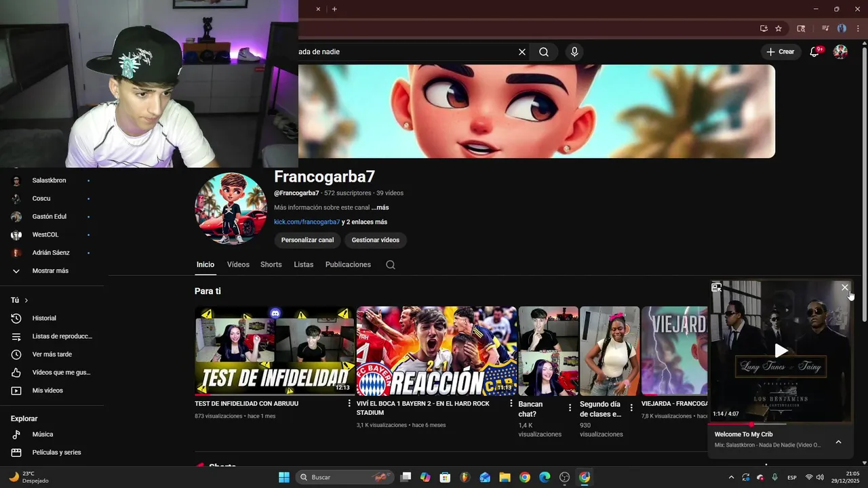Open Chrome media controls icon
Viewport: 868px width, 488px height.
click(825, 28)
